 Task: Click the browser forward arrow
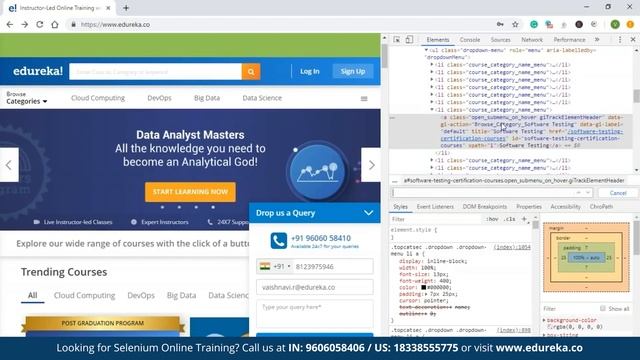pyautogui.click(x=25, y=24)
